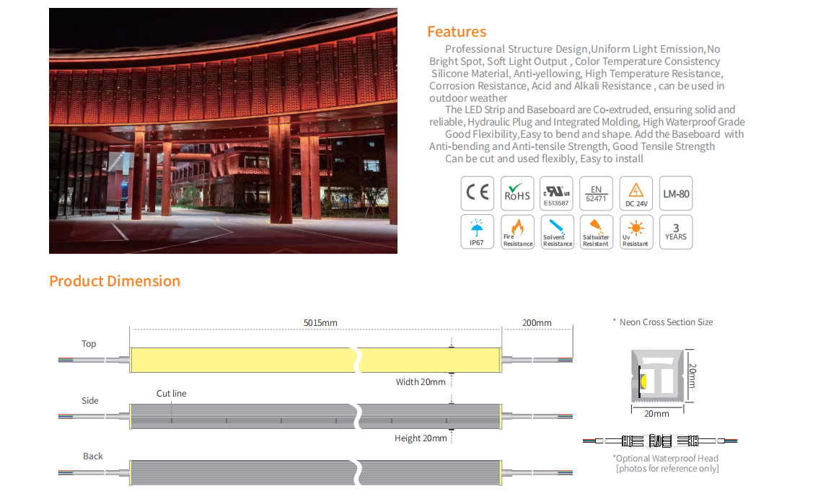Select the Saltwater Resistant icon
Screen dimensions: 826x504
click(596, 232)
